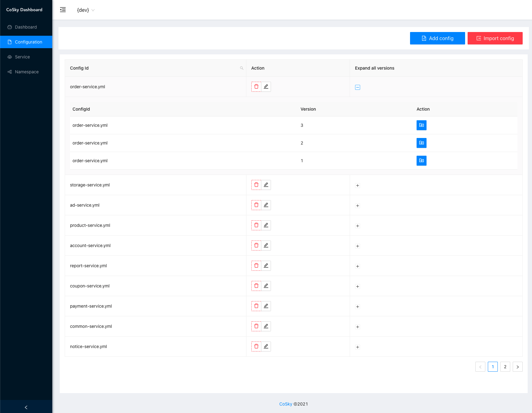This screenshot has height=413, width=532.
Task: Expand report-service.yml versions
Action: 357,266
